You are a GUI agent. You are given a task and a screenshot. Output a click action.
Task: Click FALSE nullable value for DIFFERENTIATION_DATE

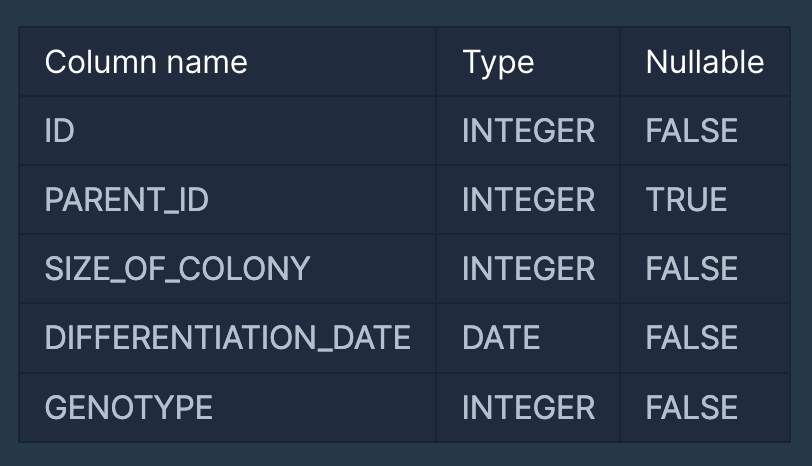(x=691, y=338)
